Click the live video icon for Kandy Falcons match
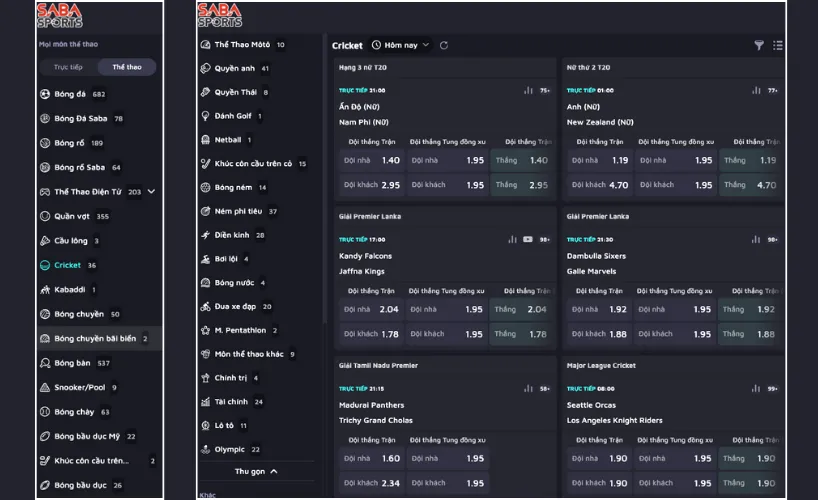Viewport: 818px width, 500px height. coord(528,239)
